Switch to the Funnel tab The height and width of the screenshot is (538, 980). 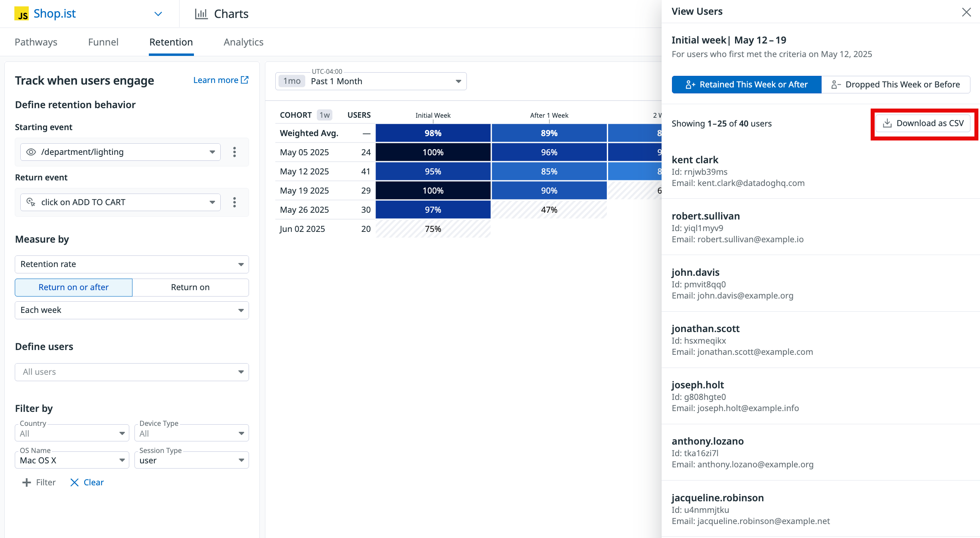[x=103, y=42]
